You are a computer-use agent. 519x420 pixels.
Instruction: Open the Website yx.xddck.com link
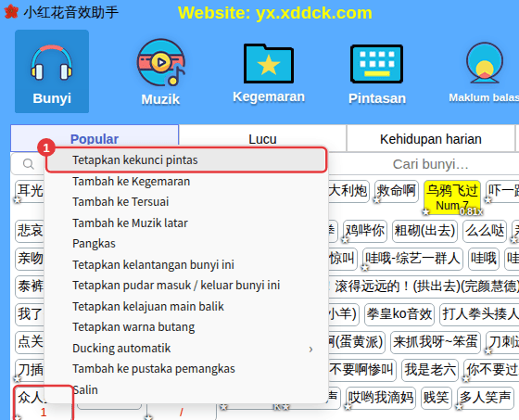275,13
